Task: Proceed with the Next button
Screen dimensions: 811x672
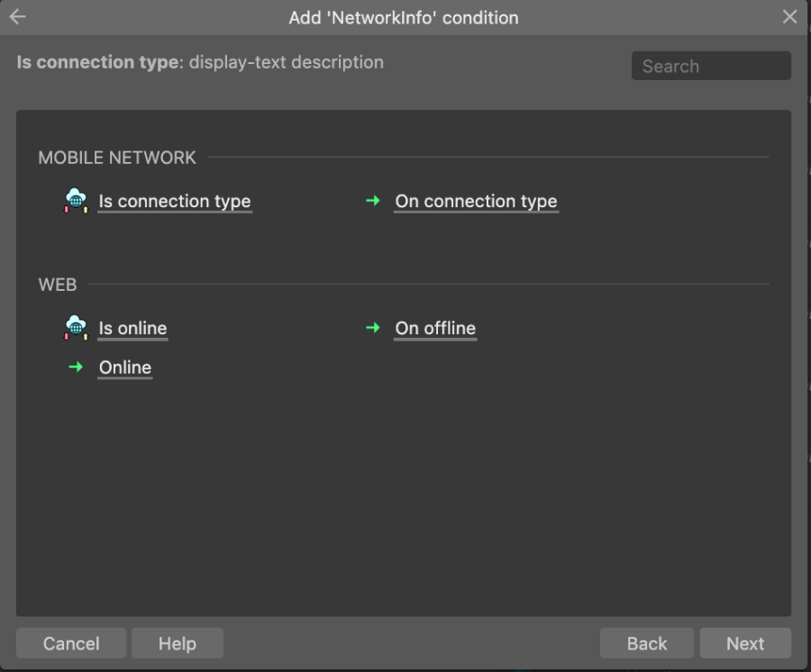Action: [745, 643]
